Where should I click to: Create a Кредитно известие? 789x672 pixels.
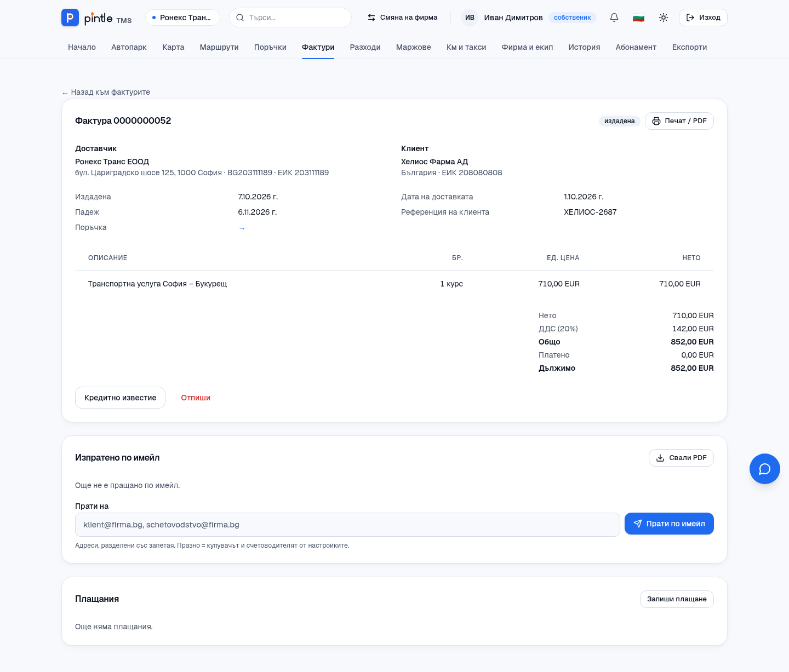tap(120, 398)
